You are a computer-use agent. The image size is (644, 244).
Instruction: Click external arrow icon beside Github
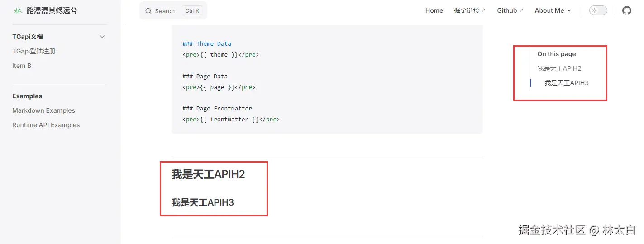click(521, 10)
